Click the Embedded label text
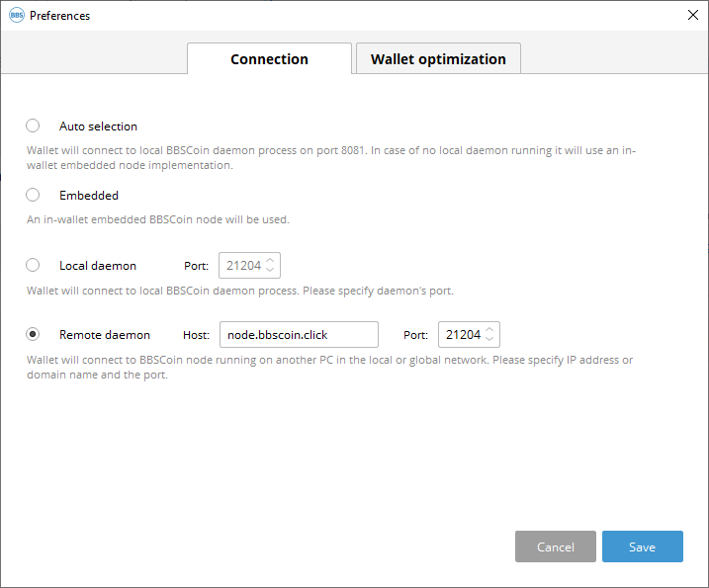The image size is (709, 588). pos(89,196)
